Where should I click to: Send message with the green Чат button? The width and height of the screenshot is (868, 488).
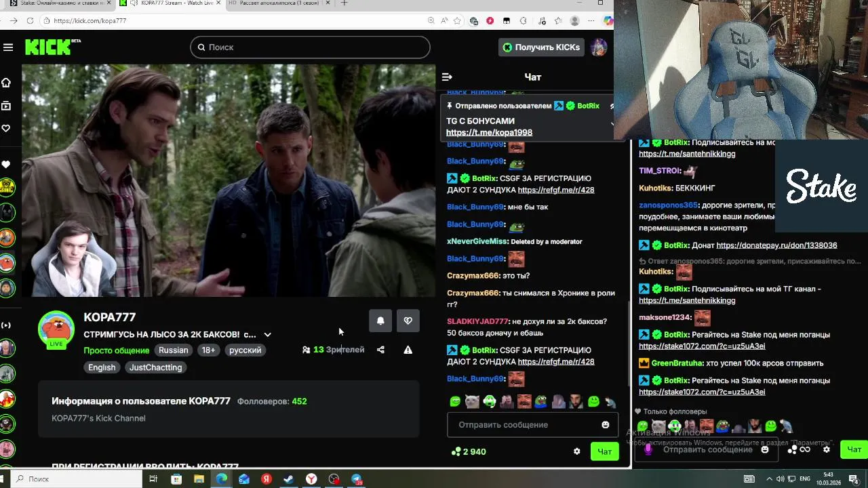click(604, 451)
